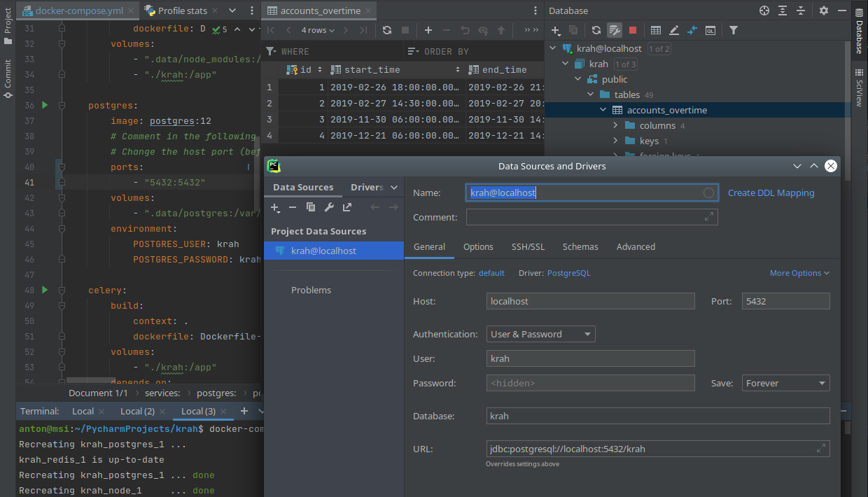
Task: Click the Database name input field
Action: (x=658, y=416)
